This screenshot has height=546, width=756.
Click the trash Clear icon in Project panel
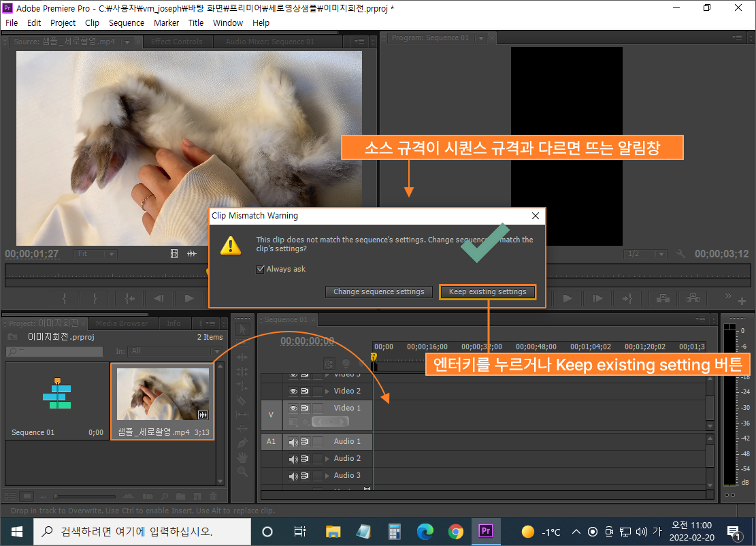point(213,496)
